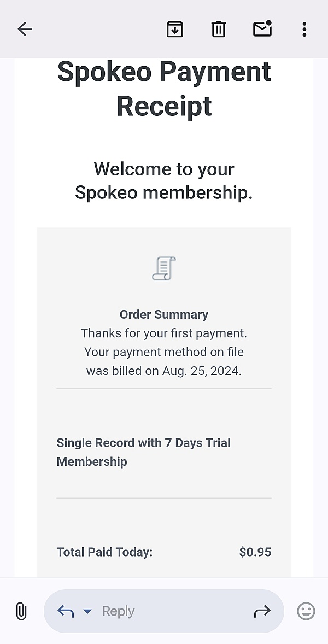Select the Welcome to your Spokeo membership text

pyautogui.click(x=164, y=180)
